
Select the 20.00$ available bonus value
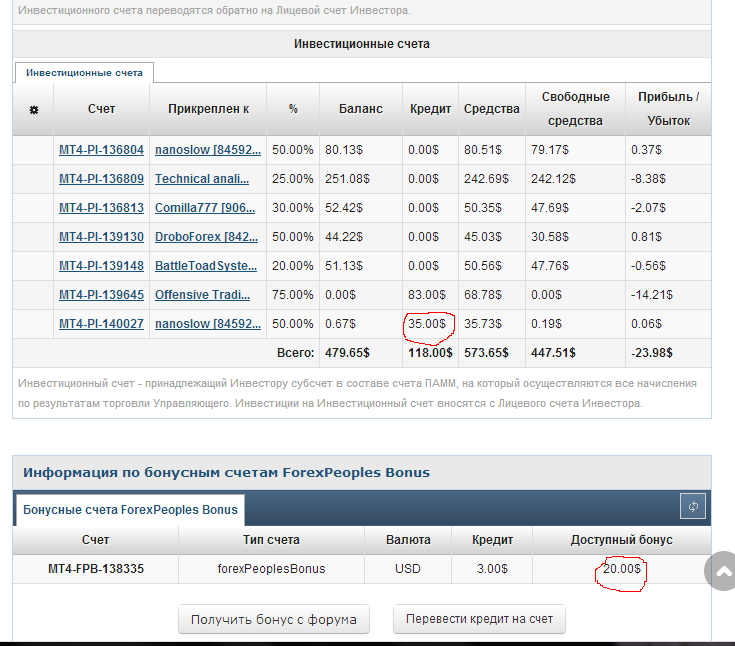[x=622, y=569]
